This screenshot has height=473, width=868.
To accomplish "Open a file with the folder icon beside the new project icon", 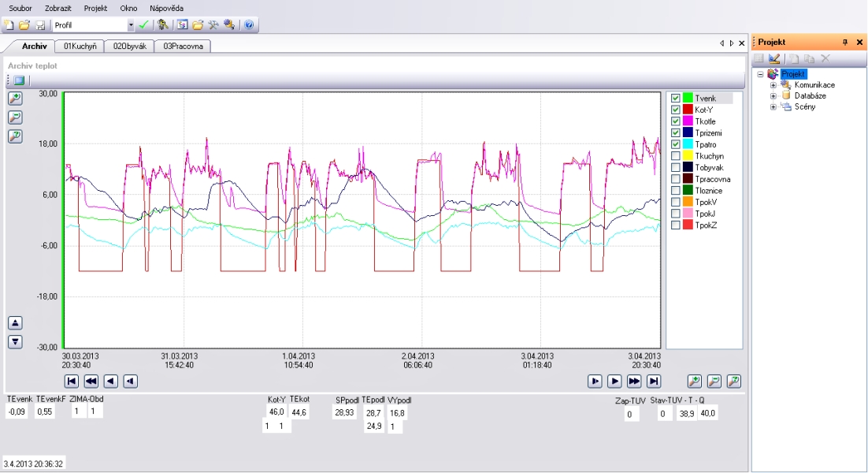I will [24, 25].
